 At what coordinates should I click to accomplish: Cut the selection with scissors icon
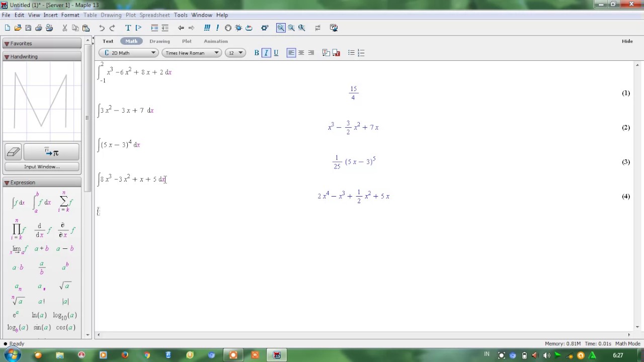pos(65,28)
